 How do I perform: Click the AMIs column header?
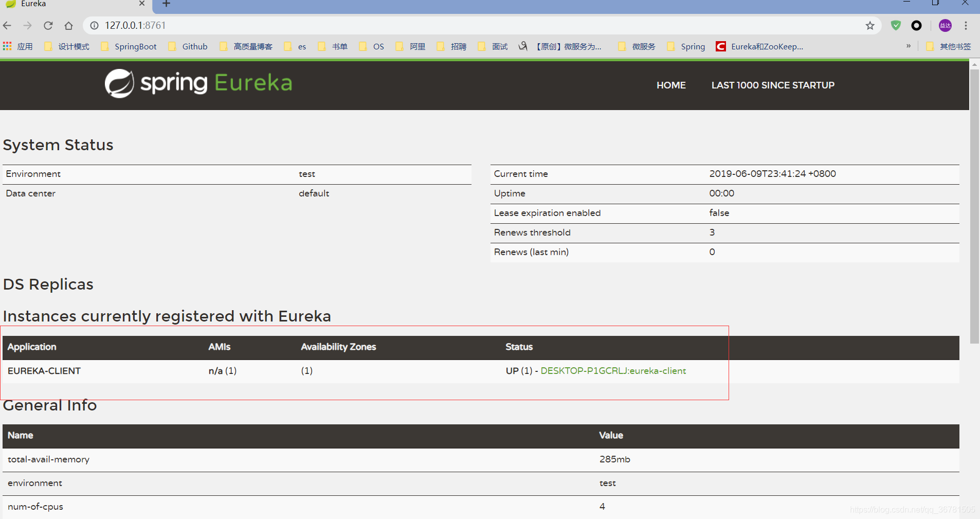tap(220, 347)
